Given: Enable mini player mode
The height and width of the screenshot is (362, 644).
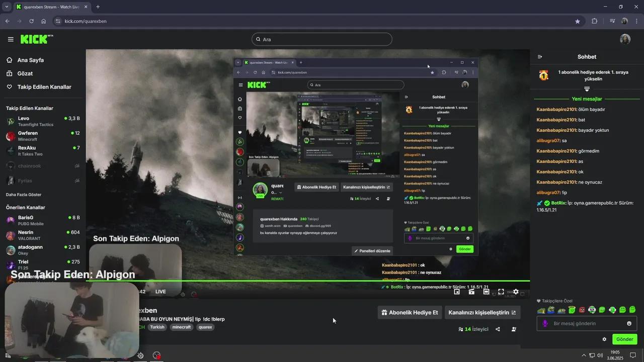Looking at the screenshot, I should [x=457, y=292].
